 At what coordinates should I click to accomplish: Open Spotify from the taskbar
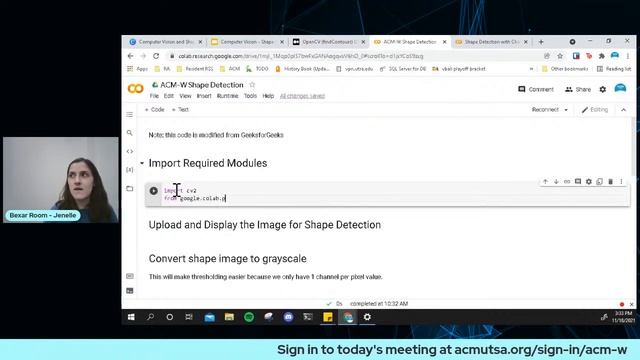249,317
